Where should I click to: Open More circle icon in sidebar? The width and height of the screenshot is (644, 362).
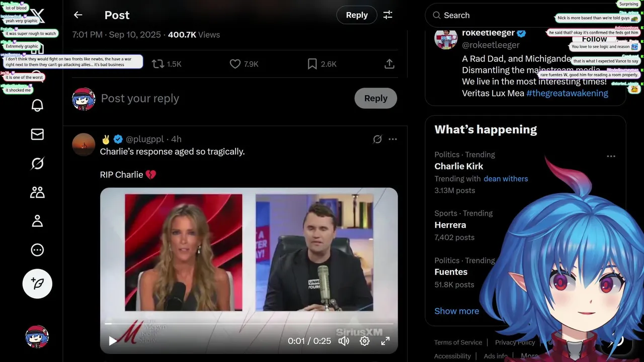pos(37,250)
